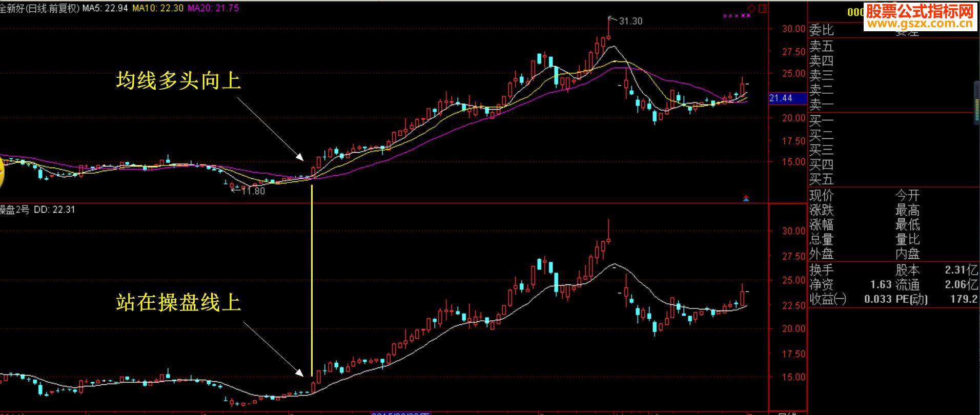980x415 pixels.
Task: Click the 15.00 axis label in the main chart
Action: tap(793, 162)
